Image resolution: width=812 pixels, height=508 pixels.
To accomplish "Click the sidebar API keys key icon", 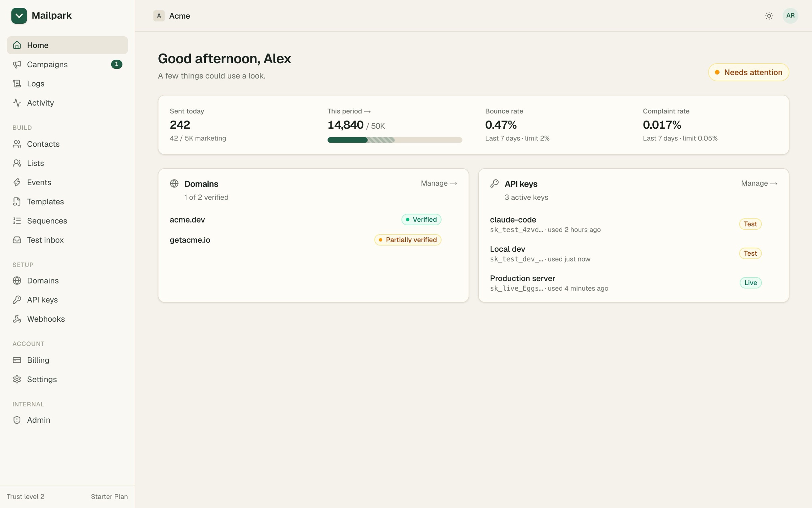I will (17, 300).
